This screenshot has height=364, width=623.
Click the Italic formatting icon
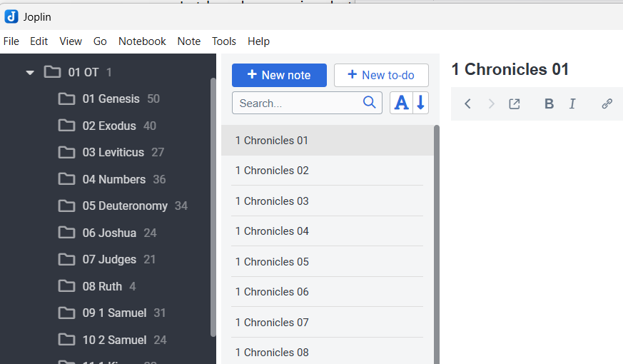(572, 104)
